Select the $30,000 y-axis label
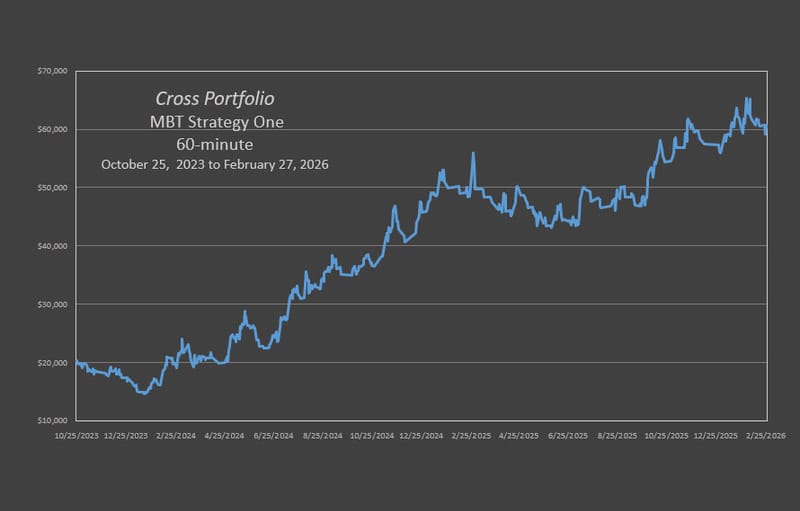Screen dimensions: 800x511 point(51,304)
